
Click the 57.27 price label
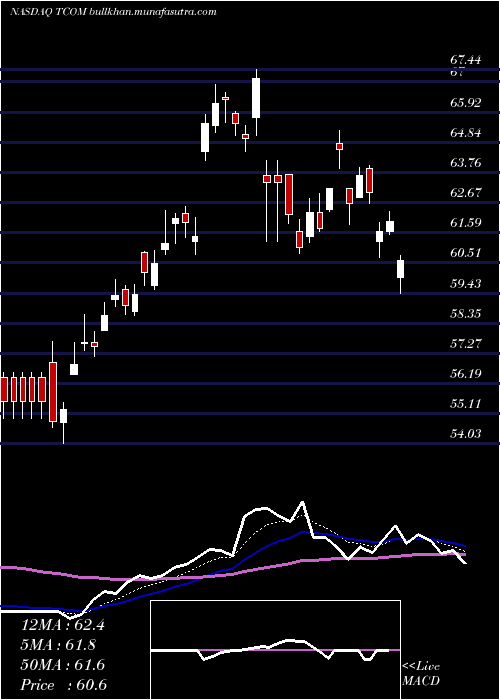(x=466, y=343)
